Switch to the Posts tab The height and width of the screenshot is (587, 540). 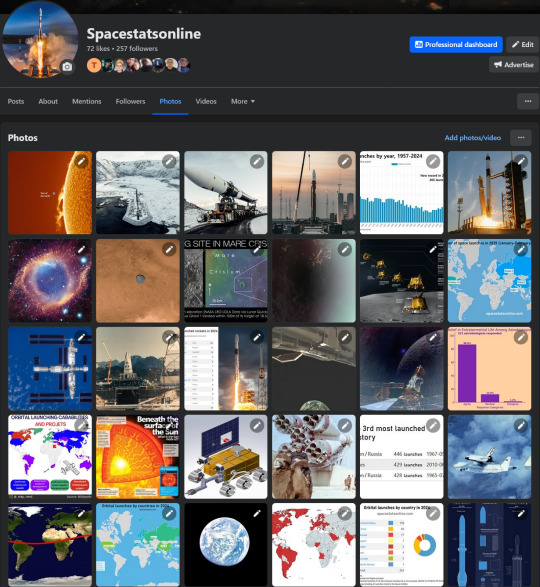pyautogui.click(x=16, y=101)
